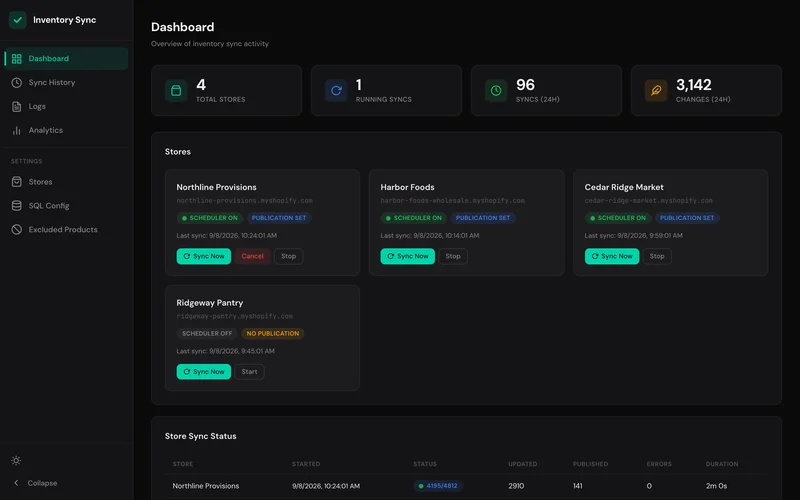This screenshot has height=500, width=800.
Task: Click the Analytics bar chart icon
Action: click(x=17, y=131)
